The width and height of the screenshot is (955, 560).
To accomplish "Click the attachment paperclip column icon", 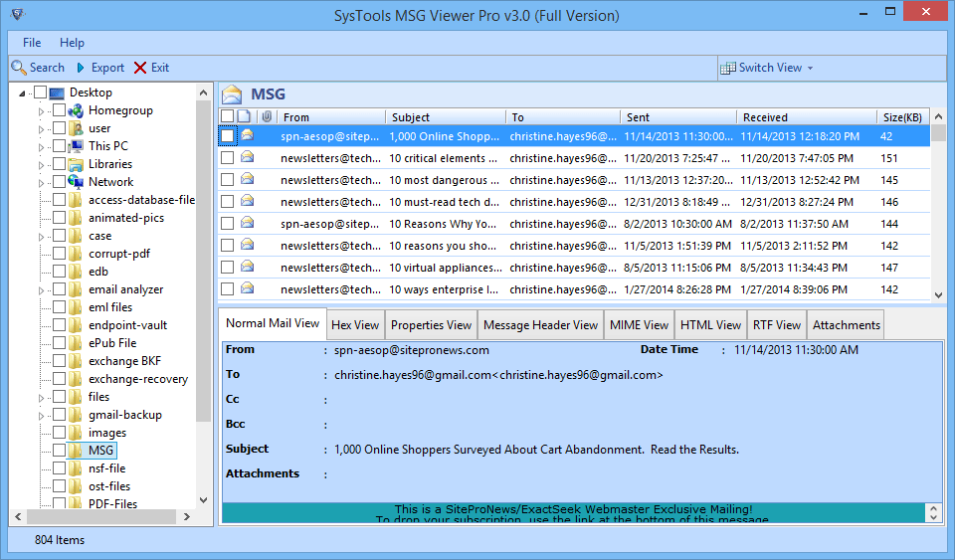I will (x=267, y=116).
